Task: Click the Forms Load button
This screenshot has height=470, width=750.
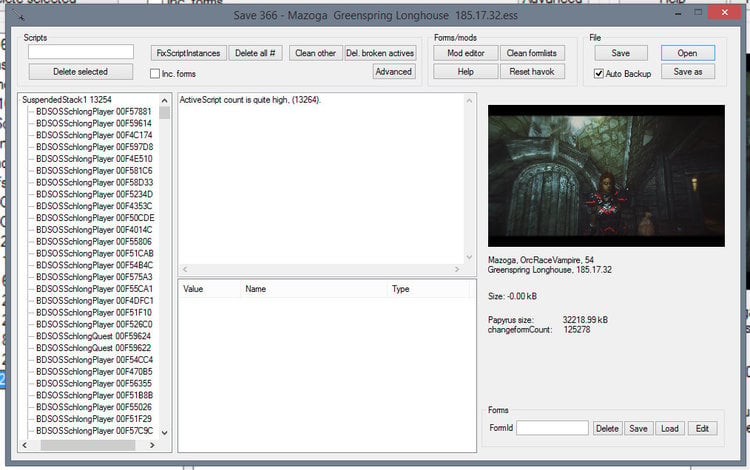Action: coord(670,428)
